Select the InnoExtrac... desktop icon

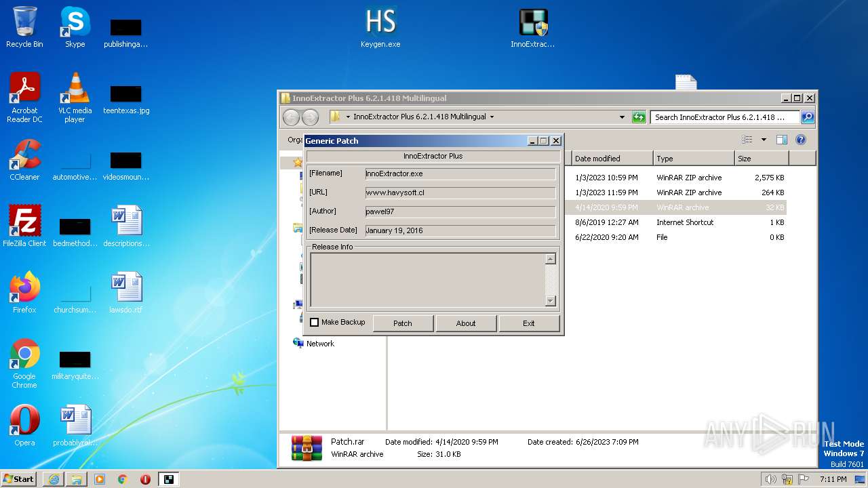(x=532, y=28)
